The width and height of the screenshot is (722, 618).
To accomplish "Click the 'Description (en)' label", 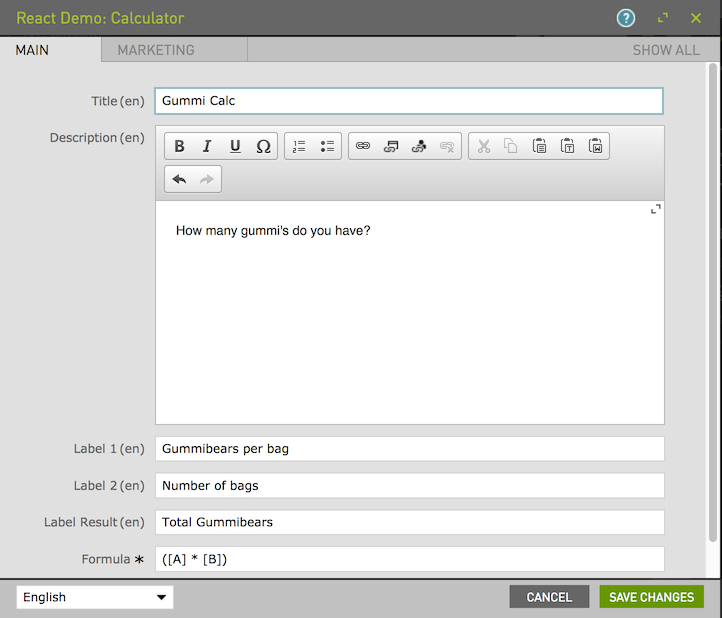I will coord(97,138).
